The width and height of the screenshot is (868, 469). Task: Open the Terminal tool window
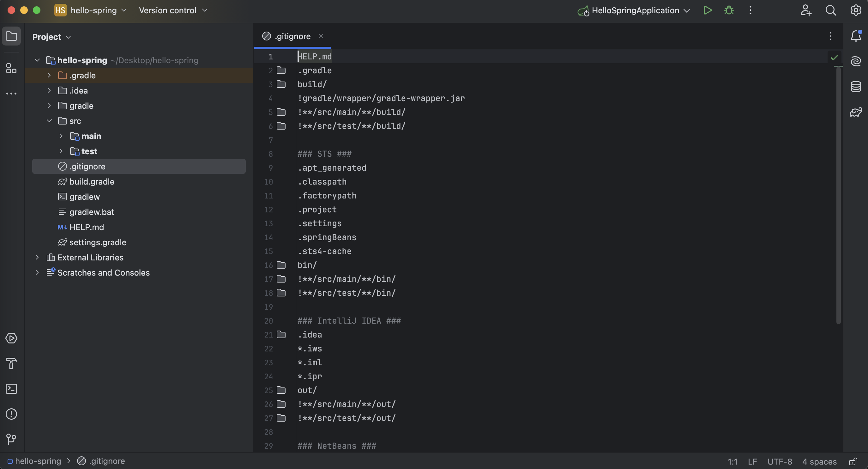click(x=11, y=389)
